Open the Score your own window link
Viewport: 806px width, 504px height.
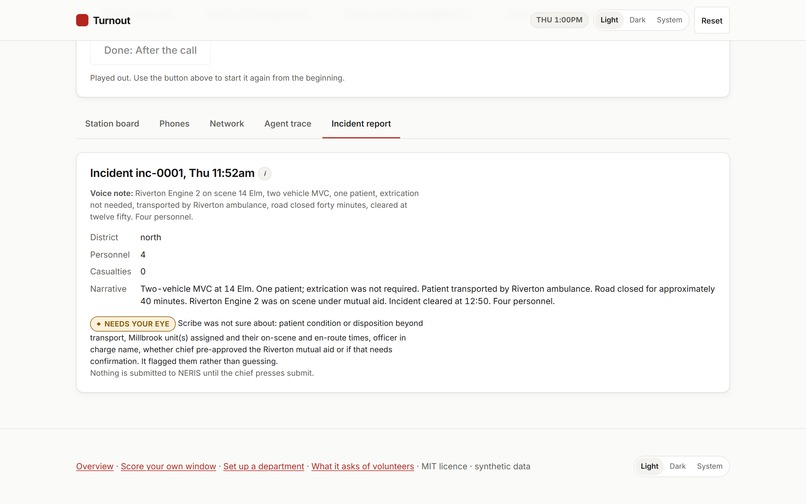coord(168,466)
